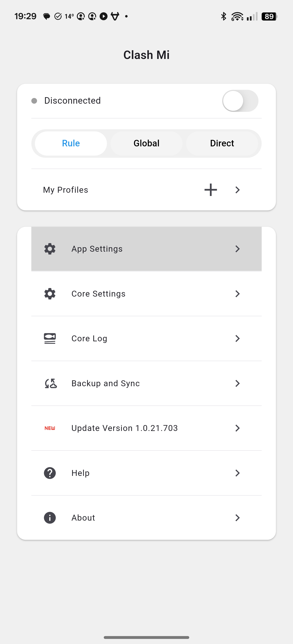Select the Global proxy mode
Image resolution: width=293 pixels, height=644 pixels.
(x=146, y=143)
